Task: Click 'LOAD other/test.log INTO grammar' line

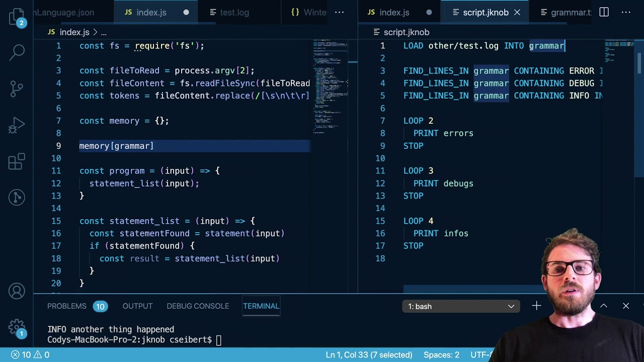Action: 484,46
